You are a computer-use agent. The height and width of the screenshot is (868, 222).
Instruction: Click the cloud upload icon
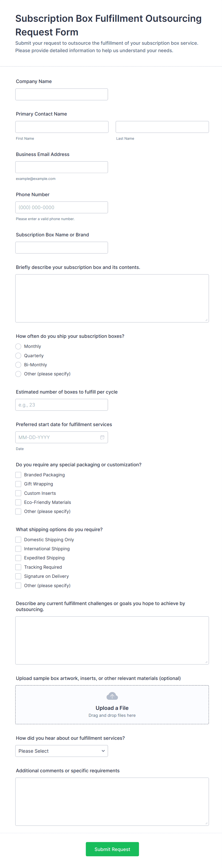[x=112, y=696]
